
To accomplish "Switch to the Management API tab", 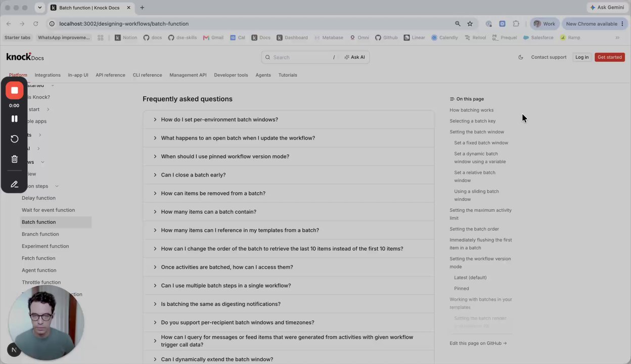I will [x=188, y=75].
